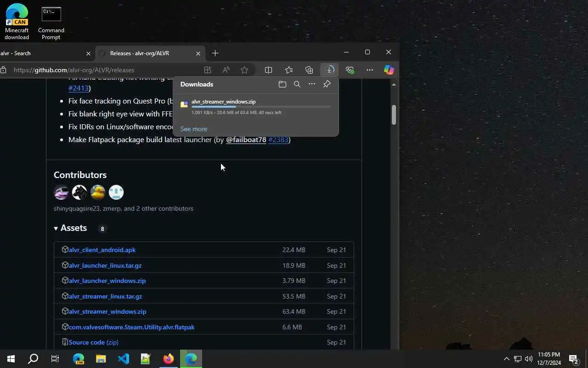Screen dimensions: 588x368
Task: Open the Minecraft download desktop shortcut
Action: pos(17,22)
